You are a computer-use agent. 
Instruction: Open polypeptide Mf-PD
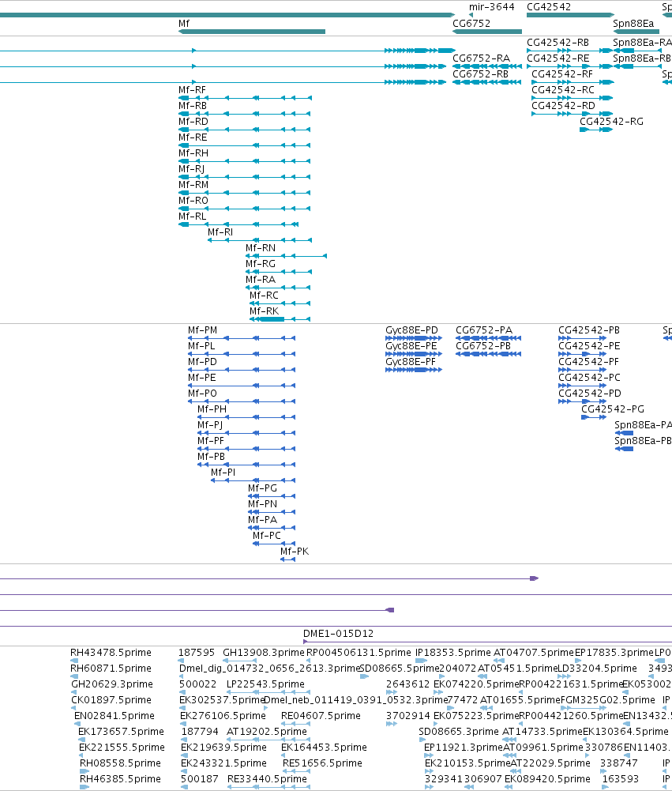coord(202,362)
